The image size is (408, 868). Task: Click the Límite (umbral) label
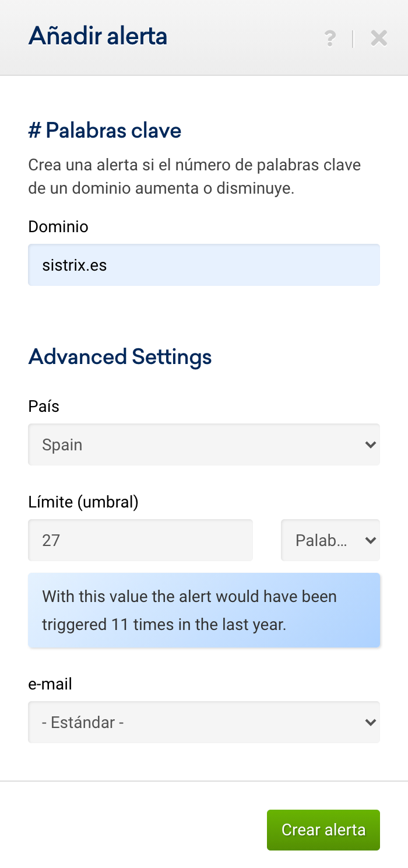coord(83,502)
